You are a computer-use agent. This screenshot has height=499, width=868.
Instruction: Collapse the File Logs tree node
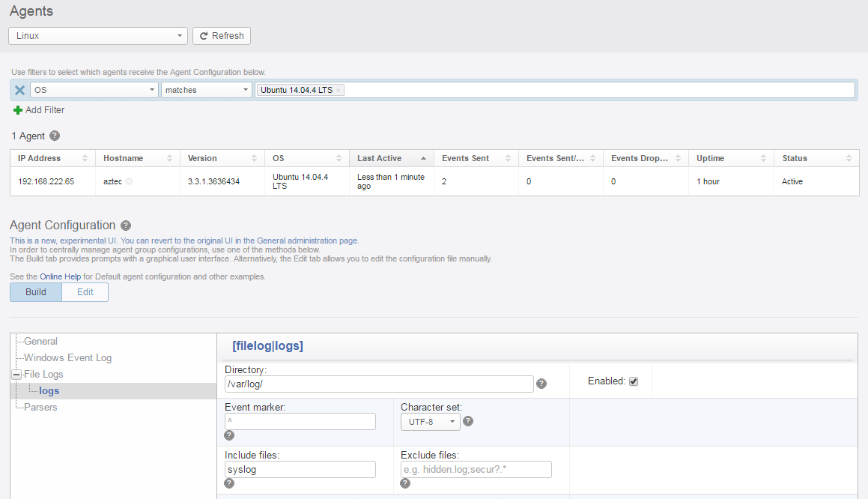16,375
